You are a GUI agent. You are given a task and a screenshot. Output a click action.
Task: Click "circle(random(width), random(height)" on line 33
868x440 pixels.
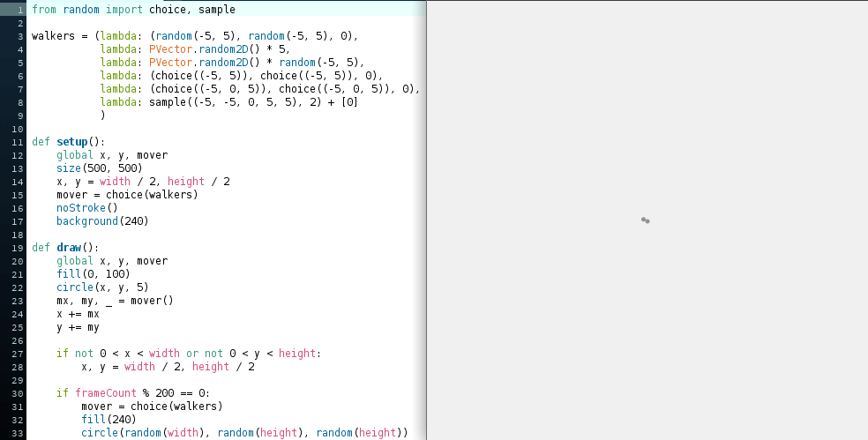(x=192, y=433)
